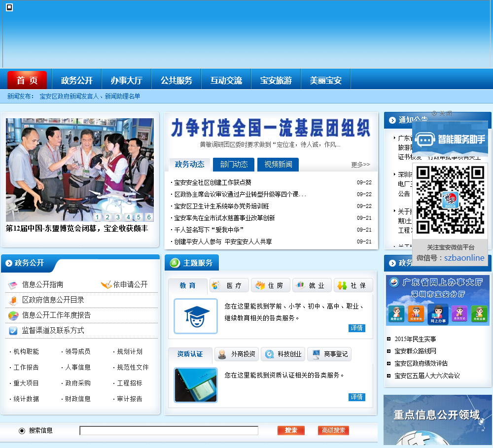
Task: Click the 区政府信息公开目录 orange icon
Action: click(x=13, y=301)
